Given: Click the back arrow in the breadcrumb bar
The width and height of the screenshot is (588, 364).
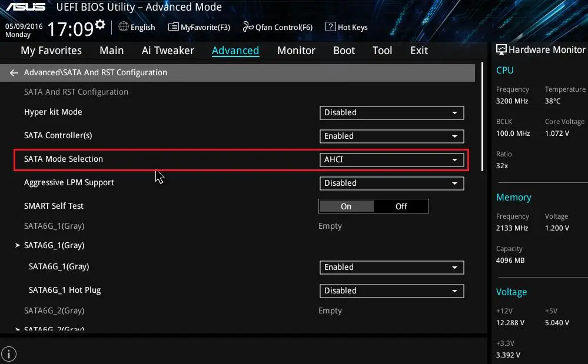Looking at the screenshot, I should (x=14, y=73).
